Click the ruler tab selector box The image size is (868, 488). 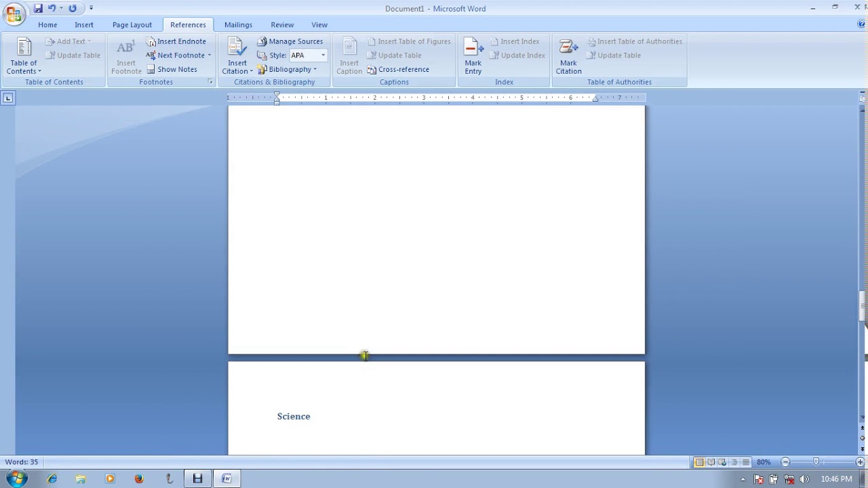point(8,98)
